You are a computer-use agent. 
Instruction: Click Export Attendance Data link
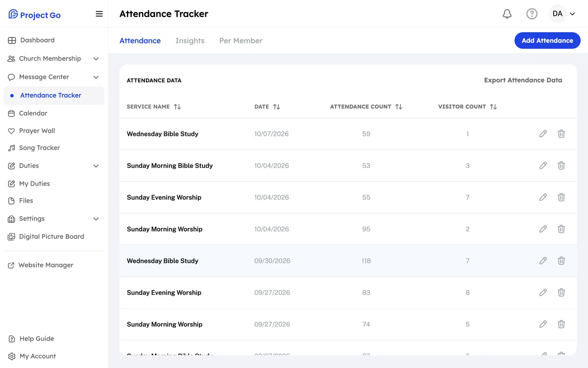523,80
